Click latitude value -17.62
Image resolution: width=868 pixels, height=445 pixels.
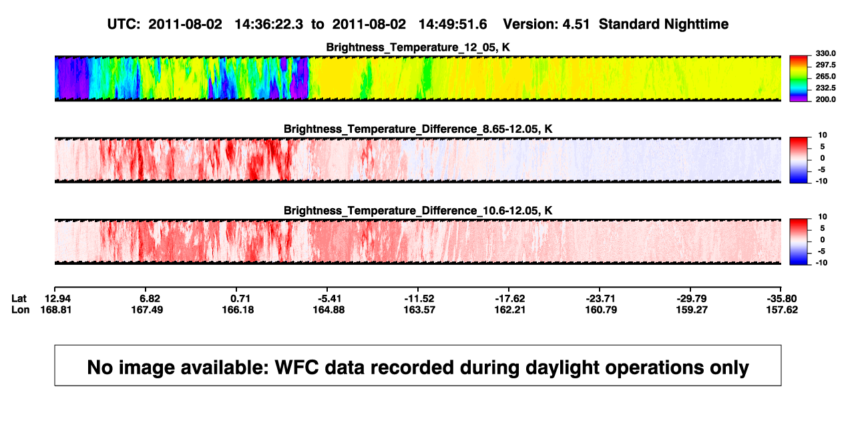tap(511, 298)
